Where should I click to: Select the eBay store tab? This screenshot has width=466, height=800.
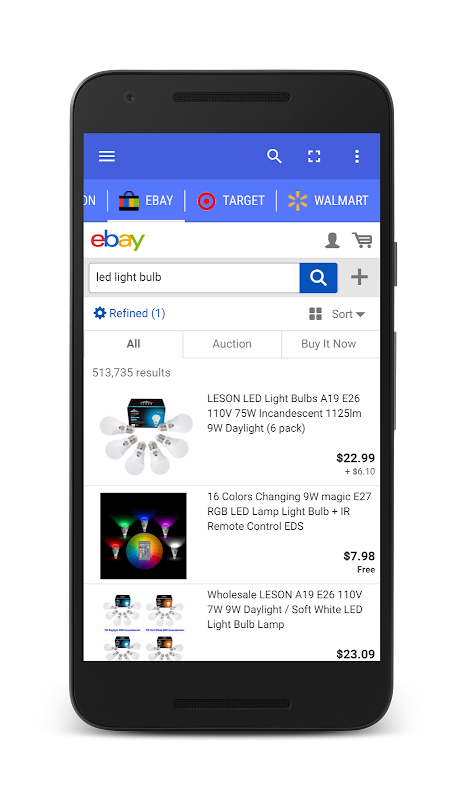(x=146, y=201)
